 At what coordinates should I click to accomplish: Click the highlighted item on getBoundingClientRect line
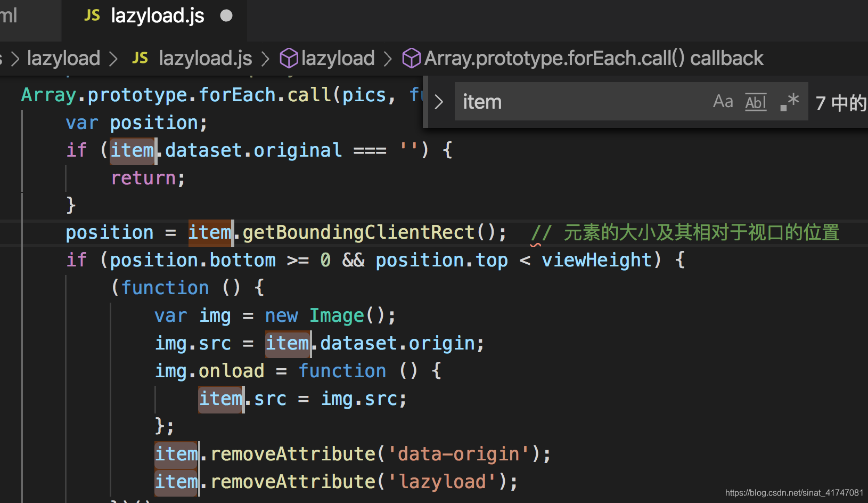coord(210,232)
